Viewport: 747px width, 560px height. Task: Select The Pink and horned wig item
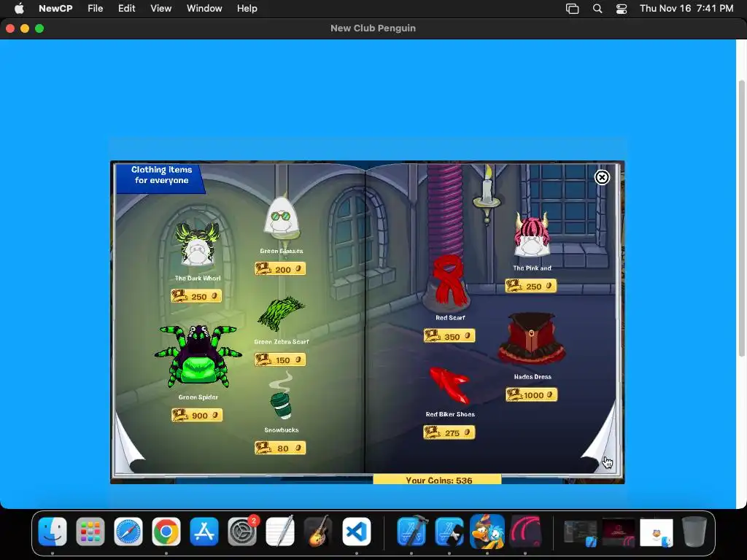pos(532,236)
